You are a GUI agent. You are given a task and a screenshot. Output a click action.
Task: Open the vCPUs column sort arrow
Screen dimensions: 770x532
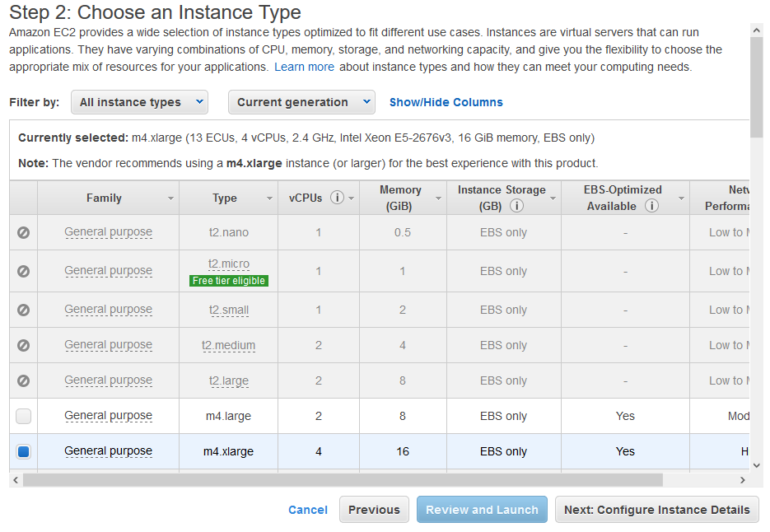click(x=351, y=198)
